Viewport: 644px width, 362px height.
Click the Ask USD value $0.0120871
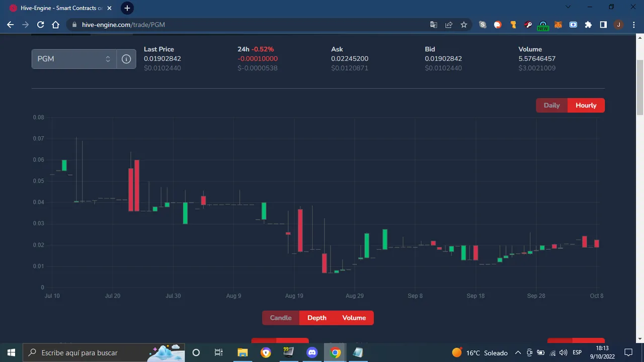point(350,68)
